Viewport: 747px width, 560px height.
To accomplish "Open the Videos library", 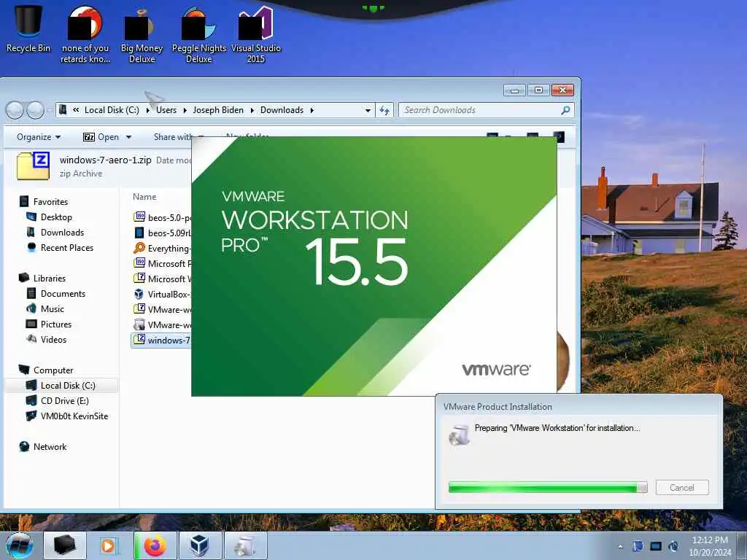I will [53, 339].
